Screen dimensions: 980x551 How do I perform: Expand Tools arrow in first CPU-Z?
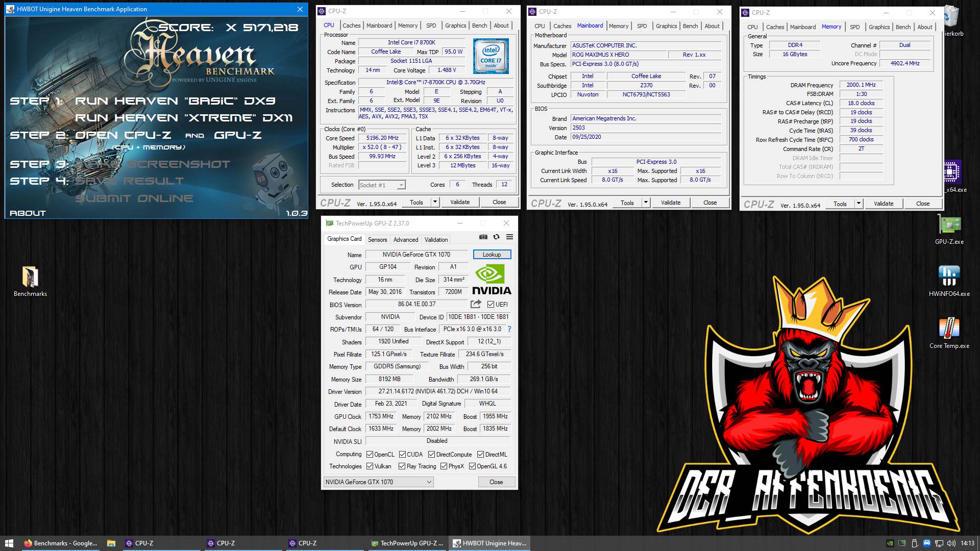(x=435, y=202)
